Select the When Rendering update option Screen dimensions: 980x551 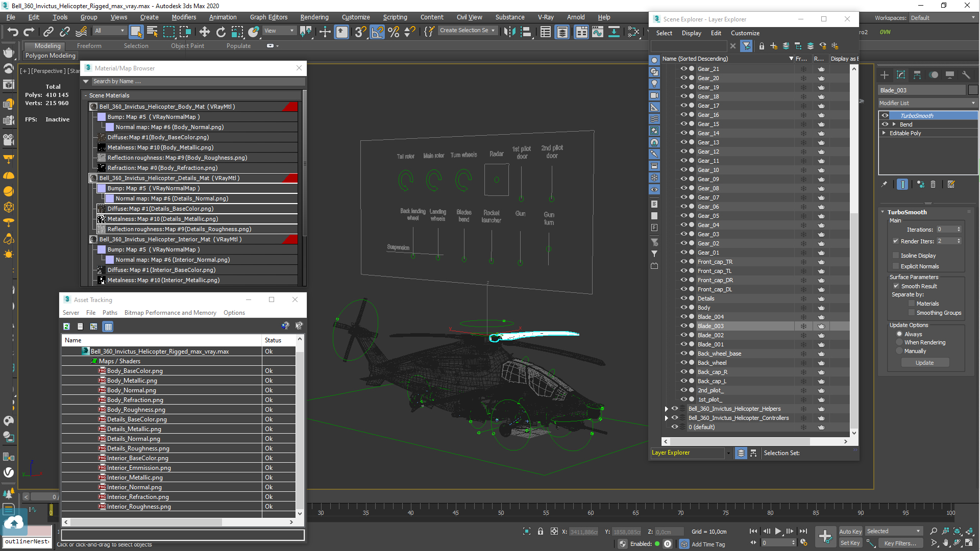[x=900, y=342]
